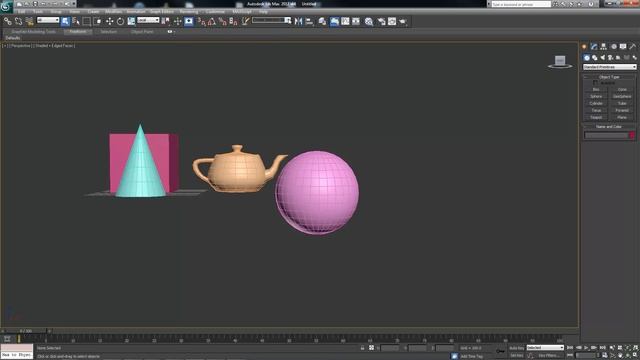Open the Edit menu

[21, 12]
